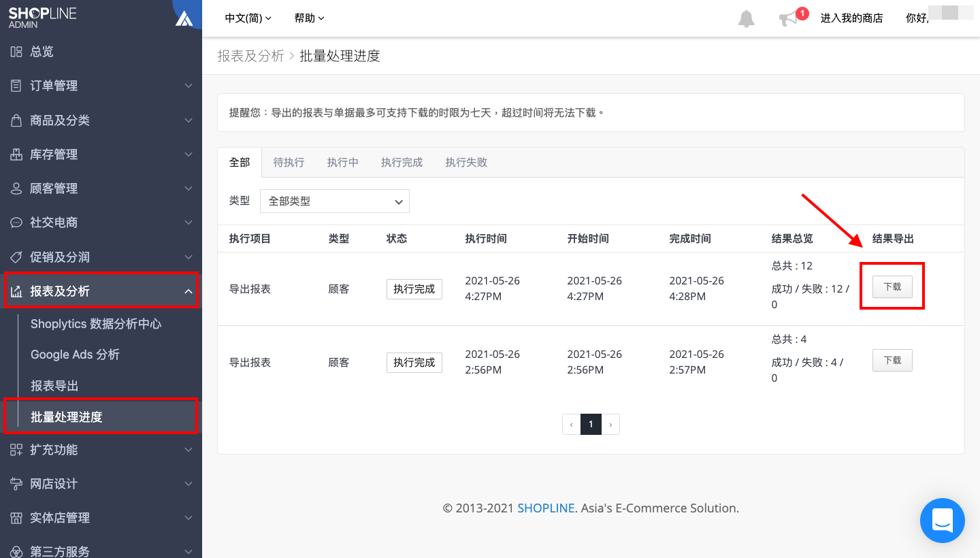The height and width of the screenshot is (558, 980).
Task: Switch to the 执行失败 tab
Action: point(466,163)
